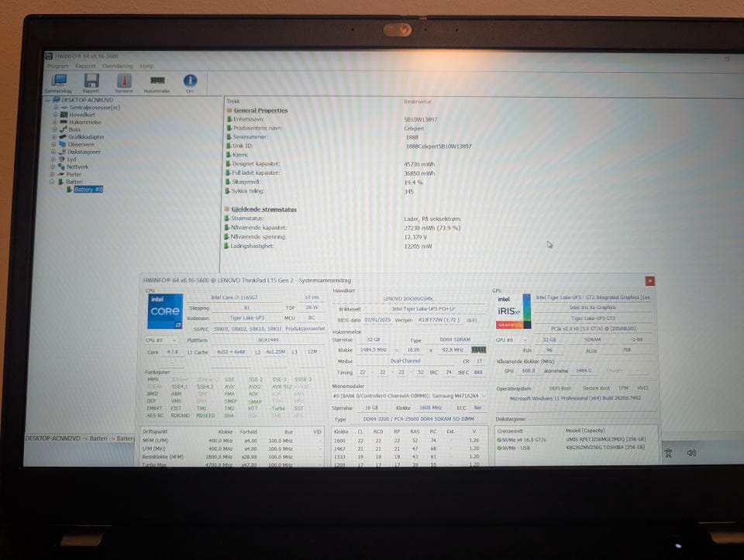Image resolution: width=744 pixels, height=560 pixels.
Task: Click the 12.379 V voltage value
Action: [415, 237]
